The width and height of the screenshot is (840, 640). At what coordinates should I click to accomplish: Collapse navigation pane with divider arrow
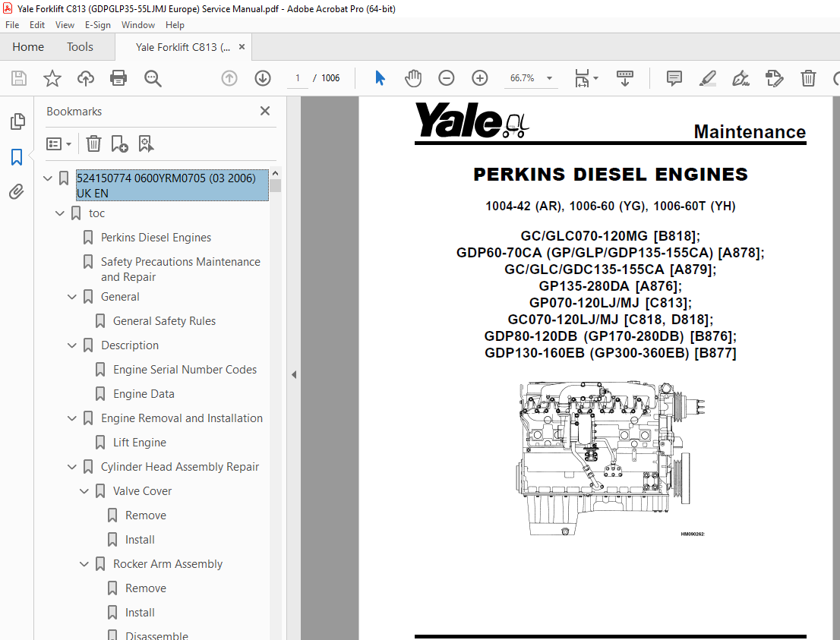(x=294, y=375)
